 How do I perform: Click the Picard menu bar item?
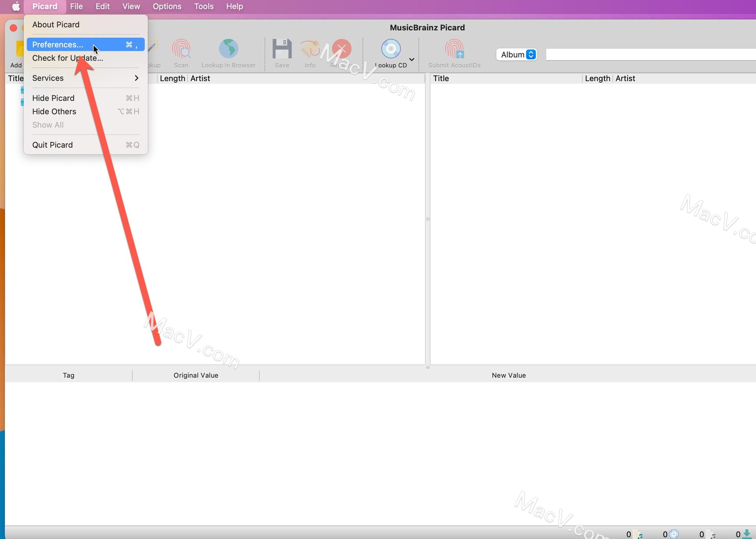pos(45,6)
